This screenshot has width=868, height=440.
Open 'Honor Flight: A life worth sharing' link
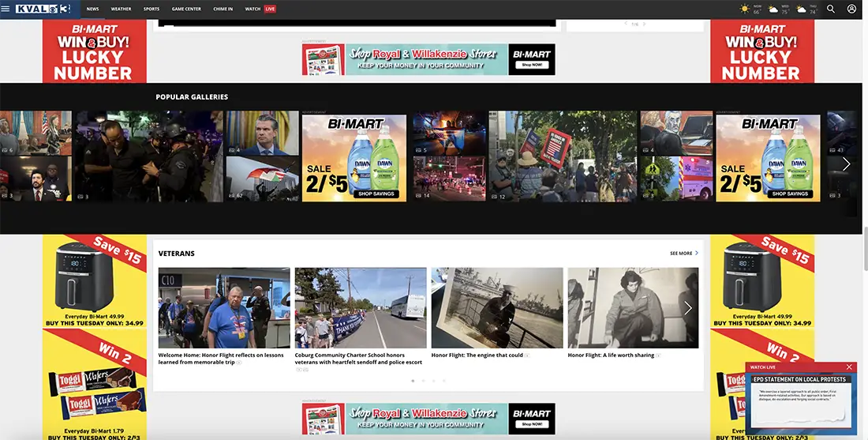coord(611,355)
